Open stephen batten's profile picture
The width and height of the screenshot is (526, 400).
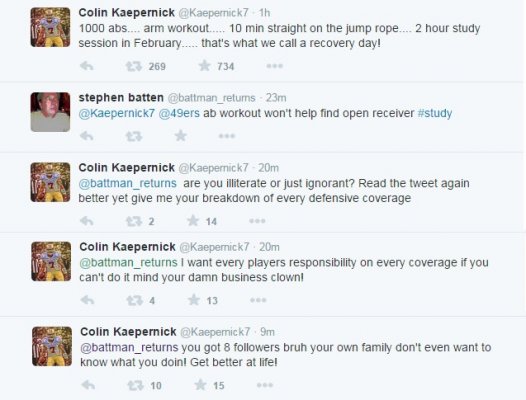[50, 112]
